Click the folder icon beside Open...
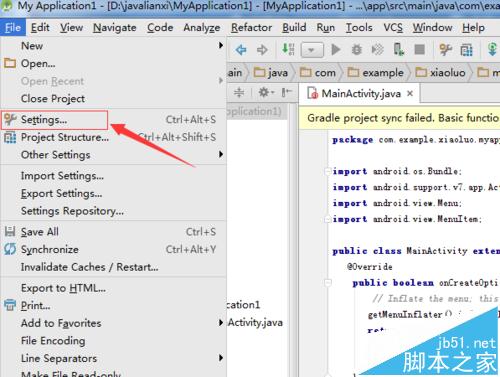Screen dimensions: 500x377 click(x=10, y=63)
